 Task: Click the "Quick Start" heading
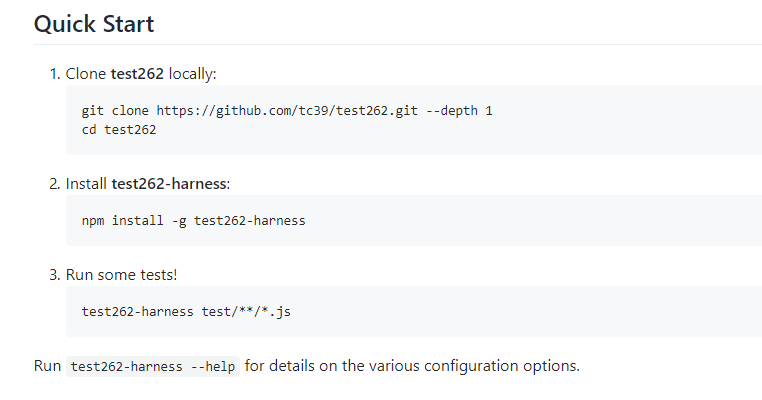click(x=94, y=24)
